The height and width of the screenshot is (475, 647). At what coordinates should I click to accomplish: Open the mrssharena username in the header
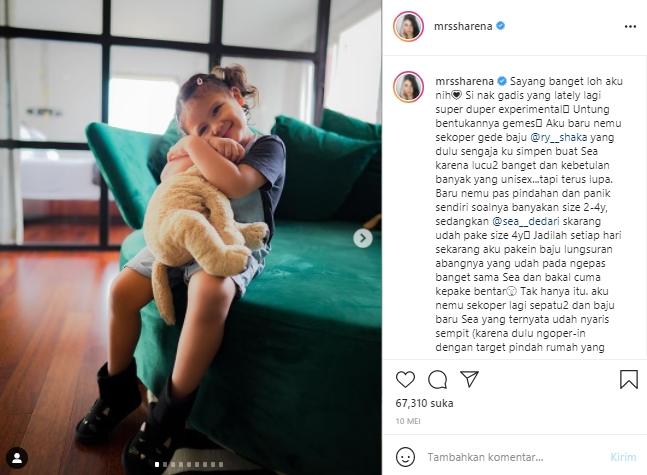(x=463, y=26)
